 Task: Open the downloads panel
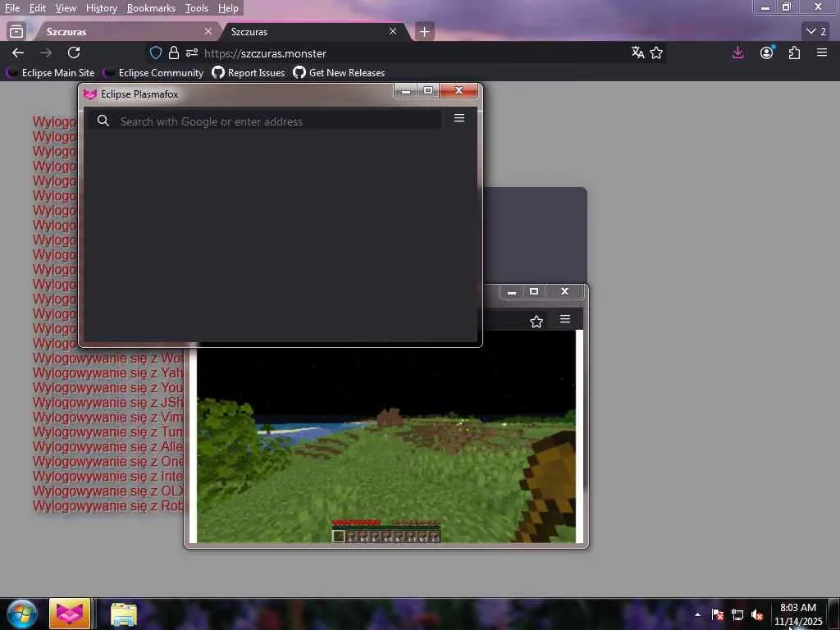pos(737,52)
